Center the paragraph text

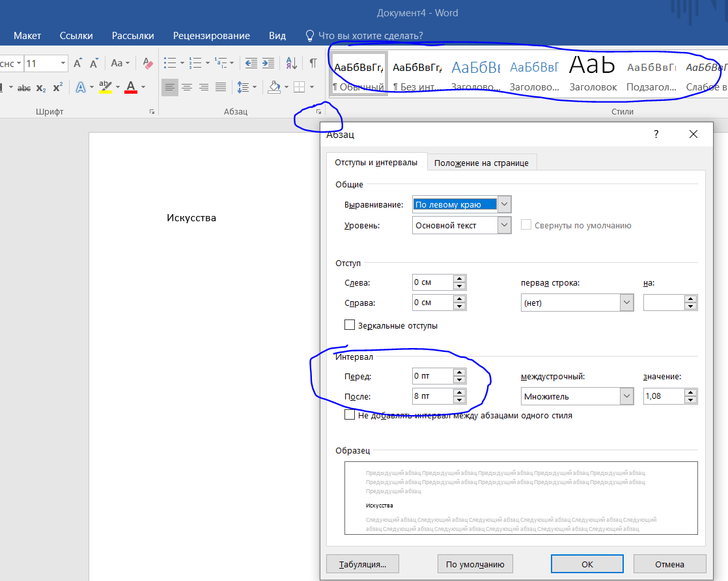187,87
